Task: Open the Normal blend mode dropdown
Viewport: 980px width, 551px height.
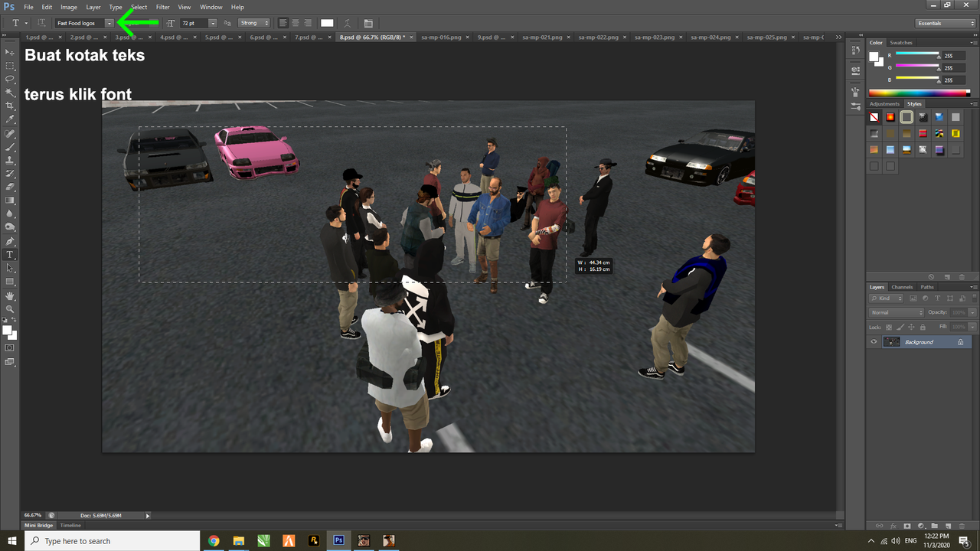Action: pos(897,312)
